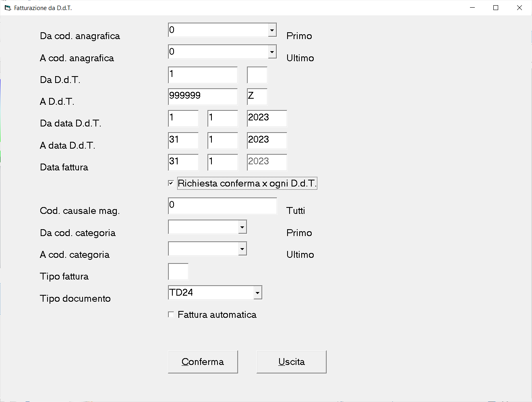Screen dimensions: 532x402
Task: Click the Tipo fattura input box
Action: point(178,271)
